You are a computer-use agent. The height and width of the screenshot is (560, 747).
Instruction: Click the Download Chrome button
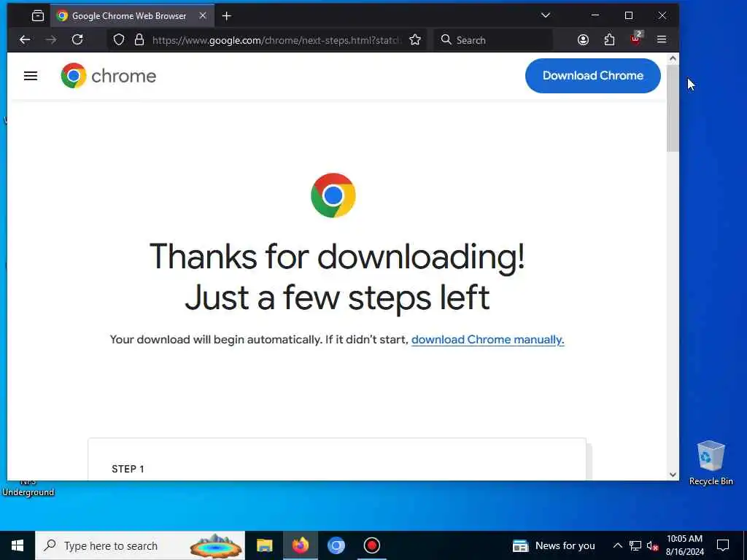tap(592, 76)
